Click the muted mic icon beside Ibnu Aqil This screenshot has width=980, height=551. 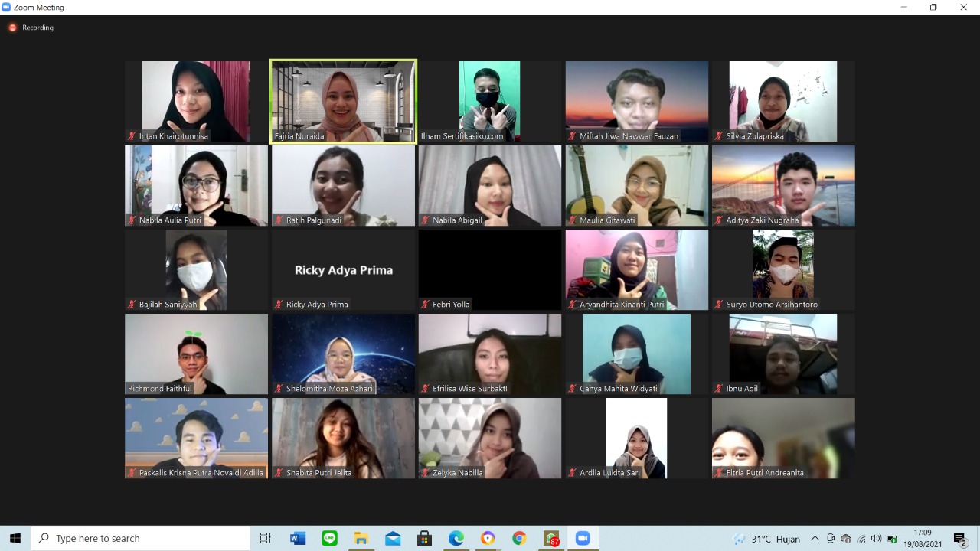[720, 389]
